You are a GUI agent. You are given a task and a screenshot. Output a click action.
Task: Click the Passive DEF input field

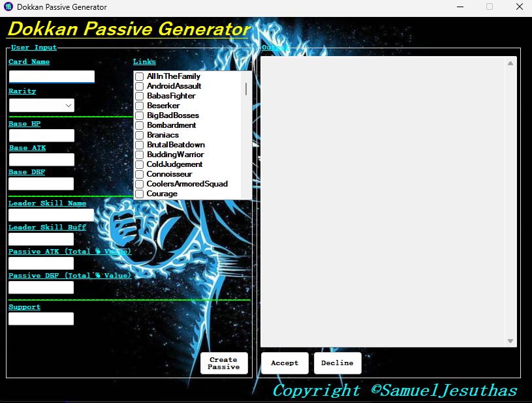[x=41, y=288]
